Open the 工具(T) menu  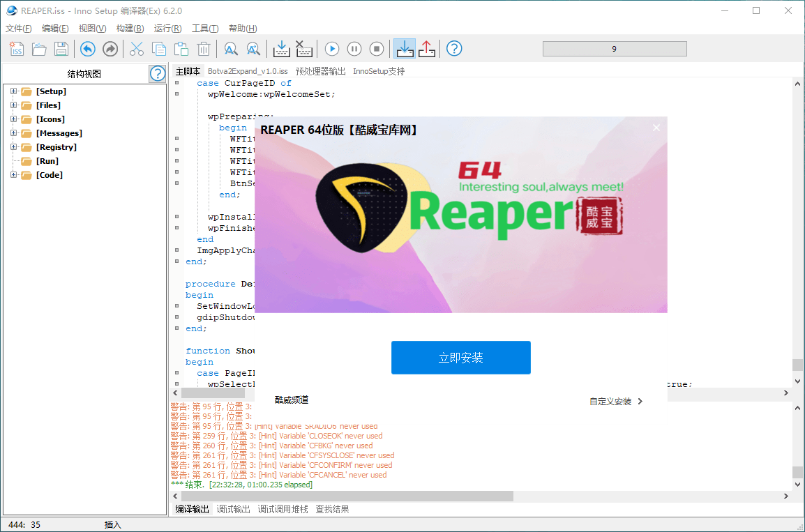coord(205,28)
